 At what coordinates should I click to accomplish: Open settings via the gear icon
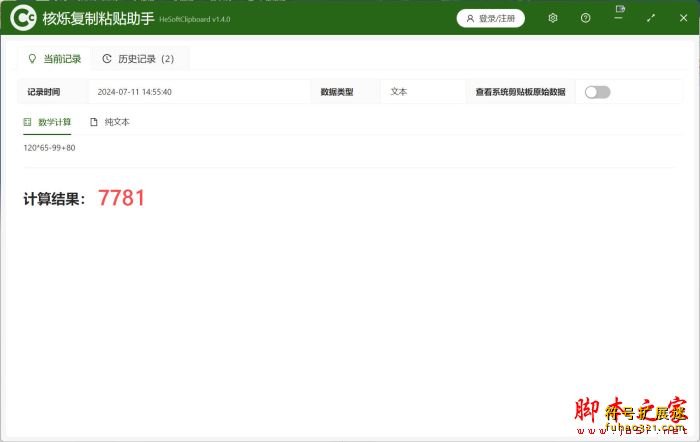pyautogui.click(x=553, y=18)
